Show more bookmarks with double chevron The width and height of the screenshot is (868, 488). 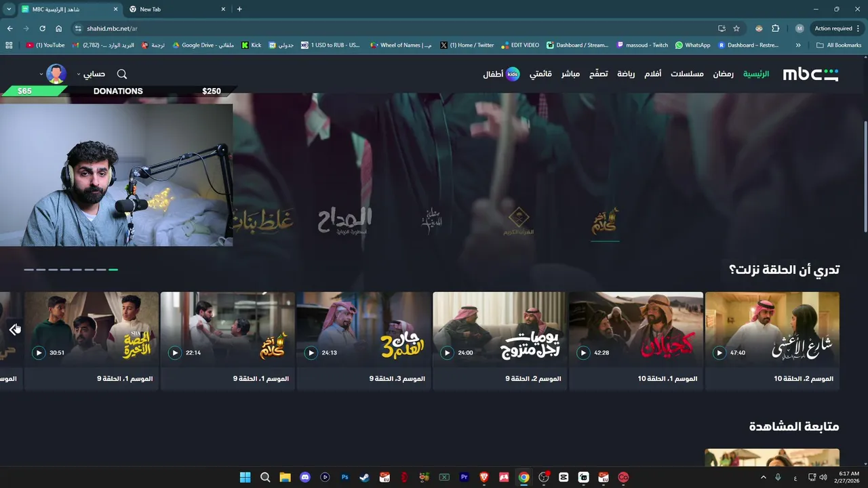(x=798, y=45)
